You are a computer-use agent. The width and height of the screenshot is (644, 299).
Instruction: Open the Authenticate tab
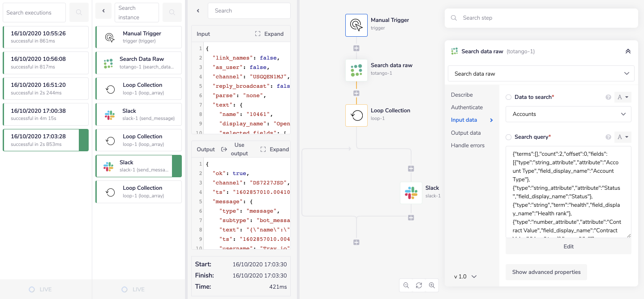point(467,107)
